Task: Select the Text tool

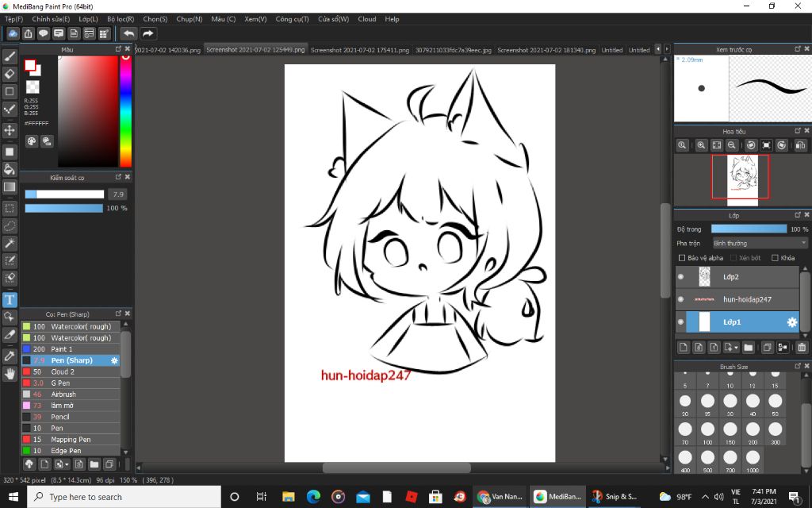Action: (10, 299)
